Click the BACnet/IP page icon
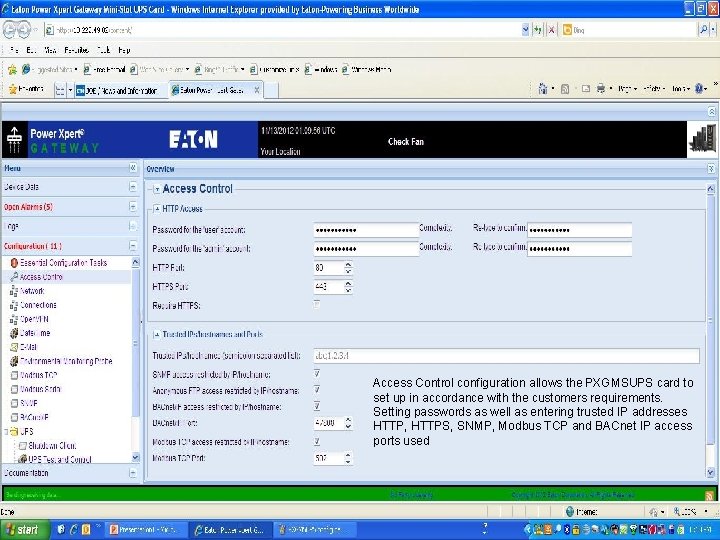 (14, 417)
